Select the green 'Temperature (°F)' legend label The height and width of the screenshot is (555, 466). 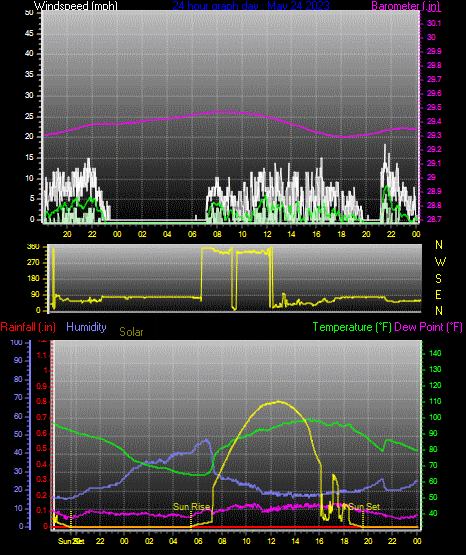(352, 327)
